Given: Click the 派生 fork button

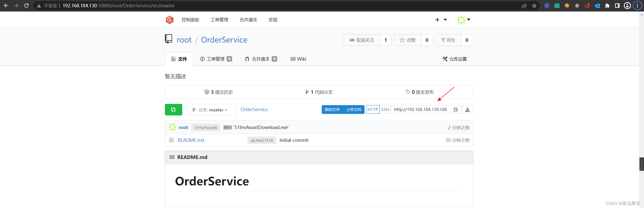Looking at the screenshot, I should 448,40.
